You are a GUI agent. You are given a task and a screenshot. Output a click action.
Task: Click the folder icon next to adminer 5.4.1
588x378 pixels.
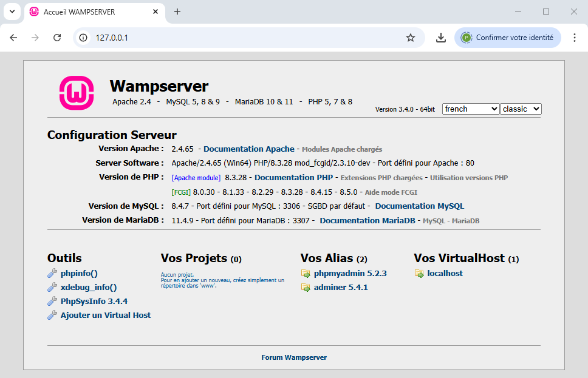pyautogui.click(x=306, y=288)
